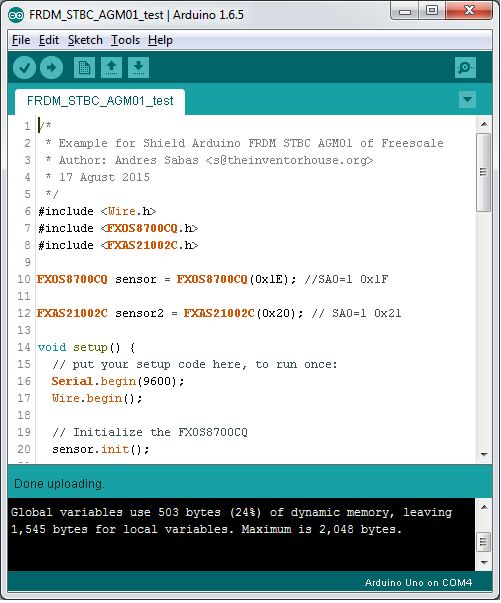Click the 'Author: Andres Sabas' comment line
The width and height of the screenshot is (501, 603).
click(209, 160)
